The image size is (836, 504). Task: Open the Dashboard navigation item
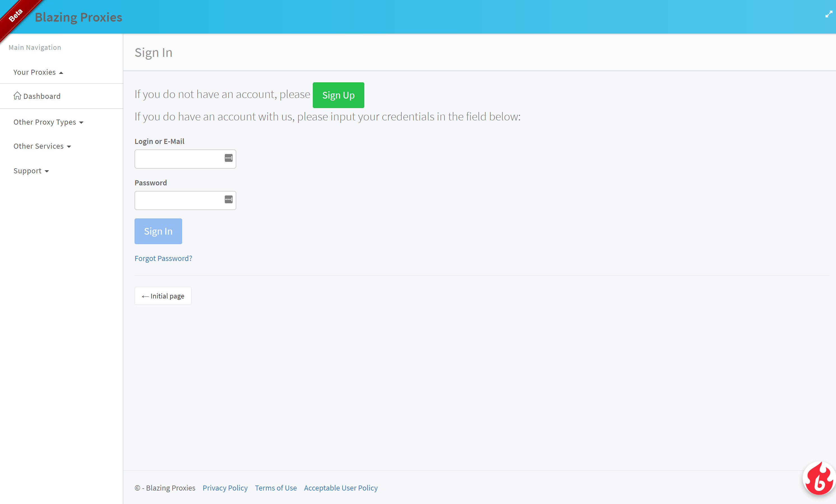coord(61,96)
